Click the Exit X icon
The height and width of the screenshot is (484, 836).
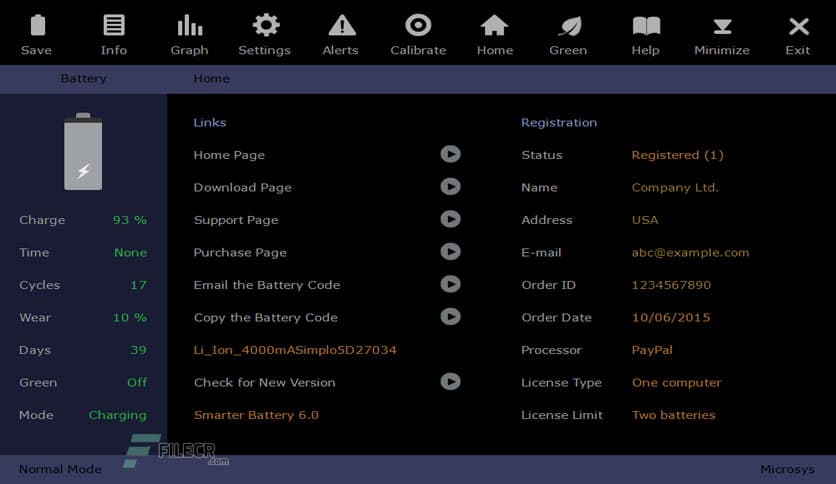tap(799, 26)
